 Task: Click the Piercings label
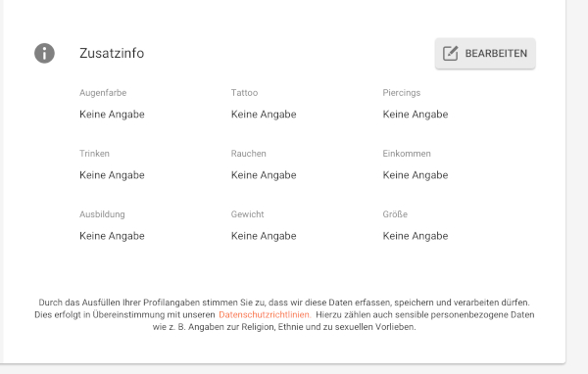(402, 93)
